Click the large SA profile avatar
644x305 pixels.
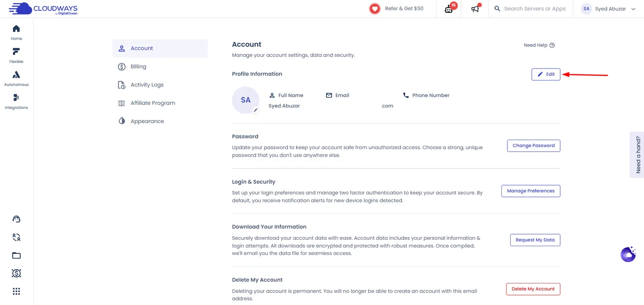246,100
